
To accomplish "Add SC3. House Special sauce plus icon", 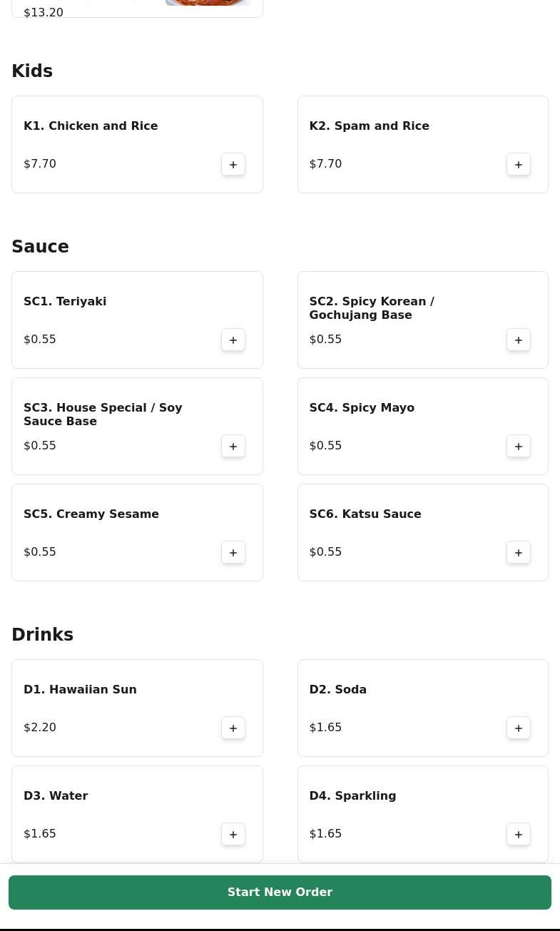I will 233,447.
